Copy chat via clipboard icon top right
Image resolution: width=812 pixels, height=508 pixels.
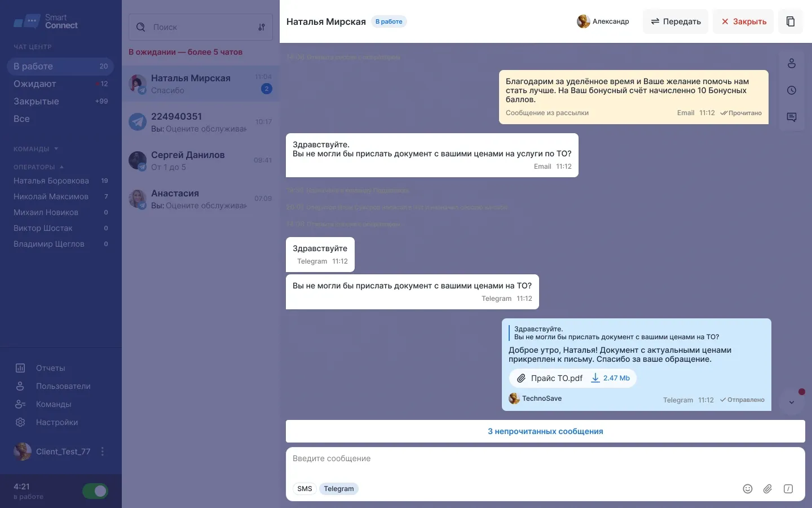(790, 21)
